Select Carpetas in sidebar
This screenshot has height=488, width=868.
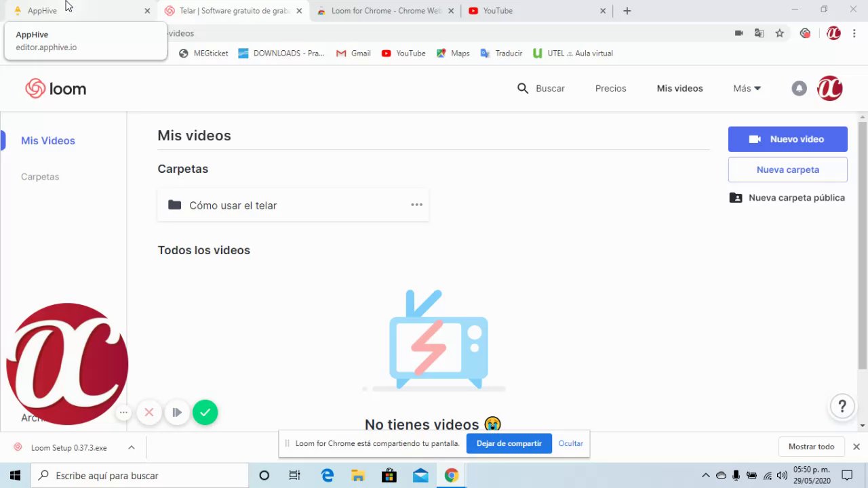40,176
